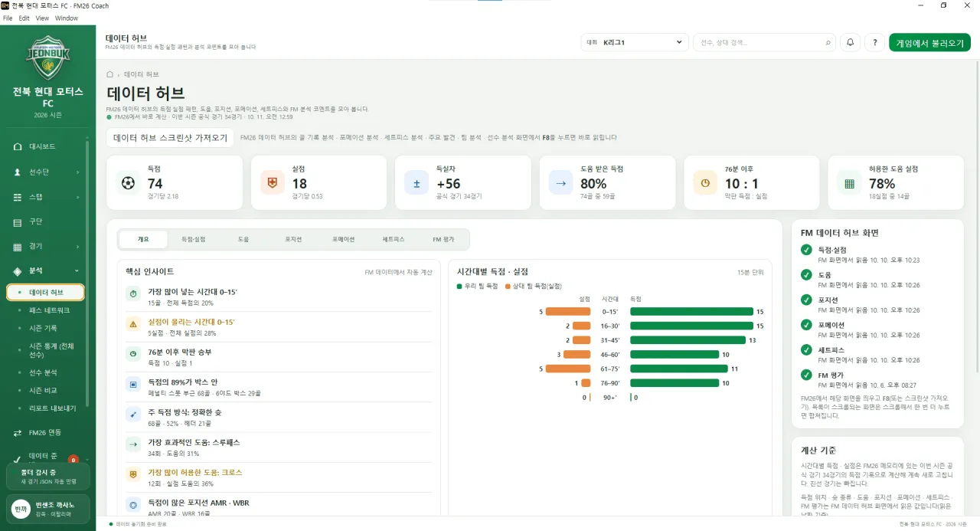Open the Window menu
Screen dimensions: 980x531
pos(67,18)
